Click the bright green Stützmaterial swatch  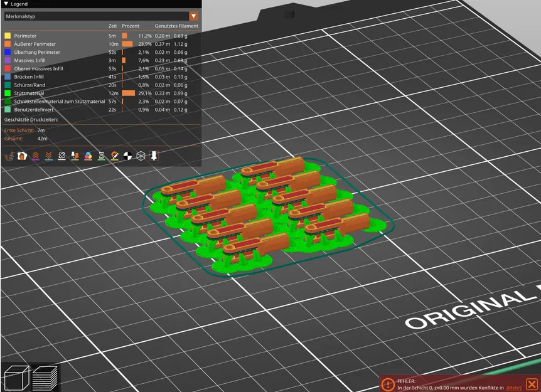coord(8,93)
